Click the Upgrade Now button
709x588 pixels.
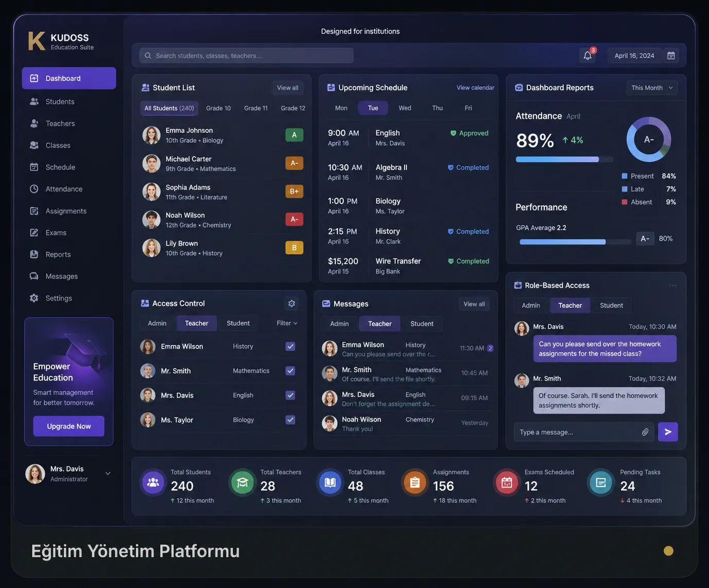click(69, 426)
